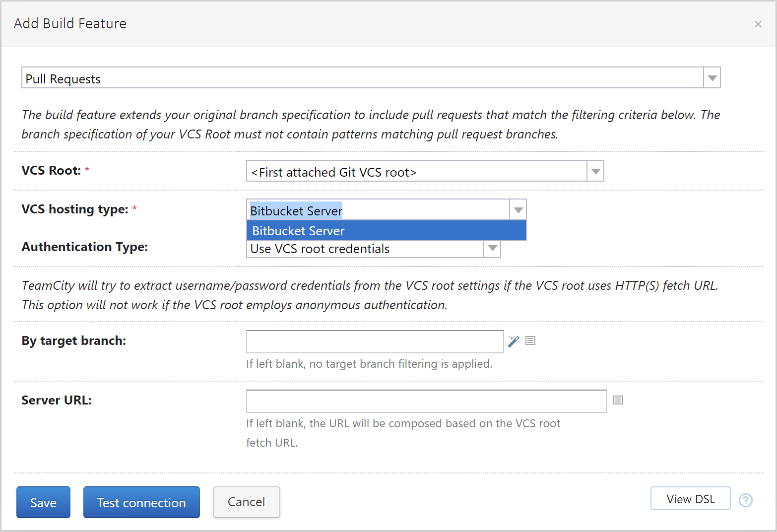Open the multiline editor for target branch

(530, 341)
